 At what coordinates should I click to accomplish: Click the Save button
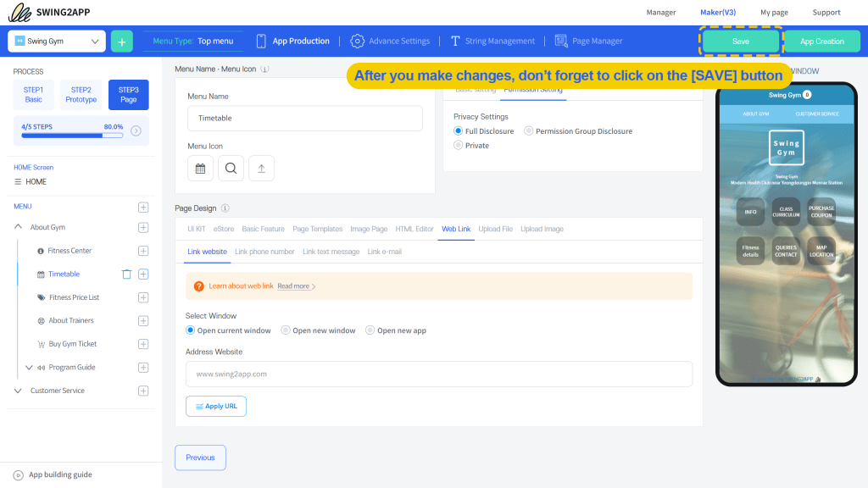coord(741,42)
